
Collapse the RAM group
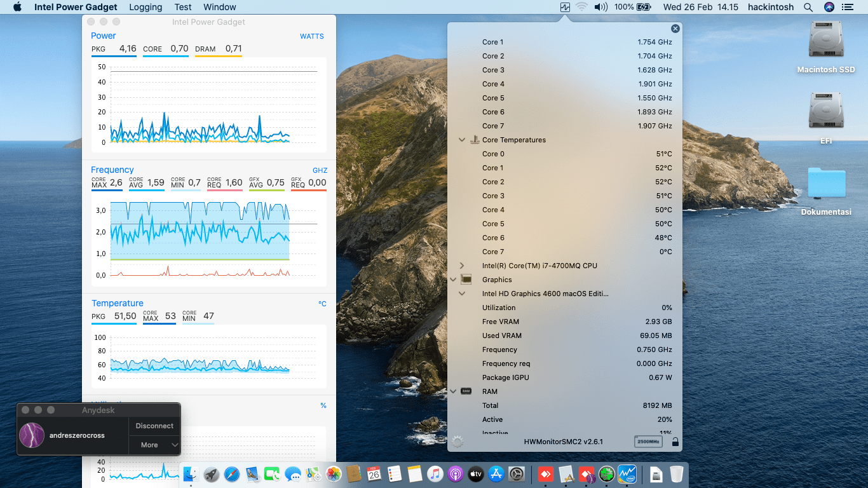[453, 391]
